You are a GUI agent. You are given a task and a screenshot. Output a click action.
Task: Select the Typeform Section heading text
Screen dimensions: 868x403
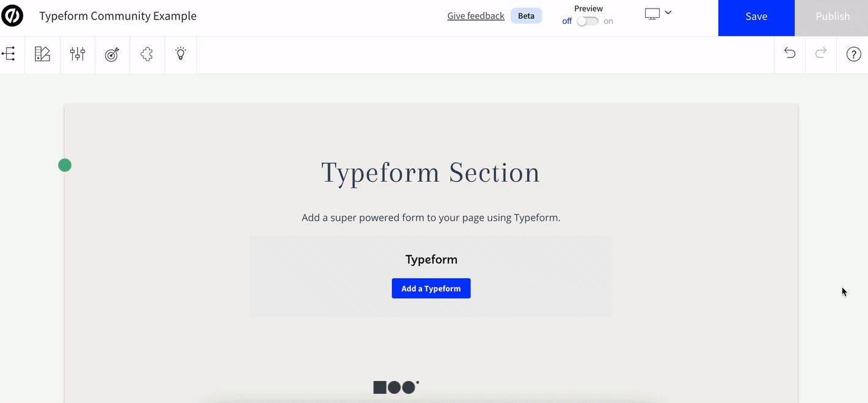tap(431, 173)
